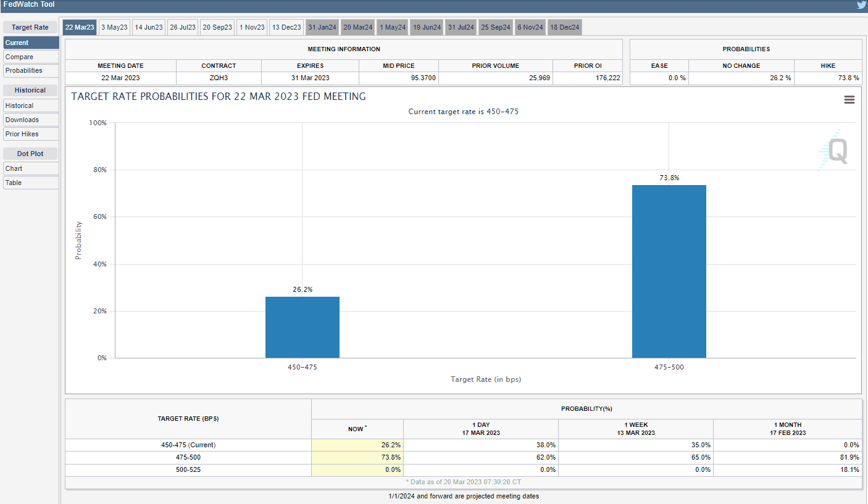868x504 pixels.
Task: Open the 18 Dec24 meeting tab
Action: pyautogui.click(x=564, y=27)
